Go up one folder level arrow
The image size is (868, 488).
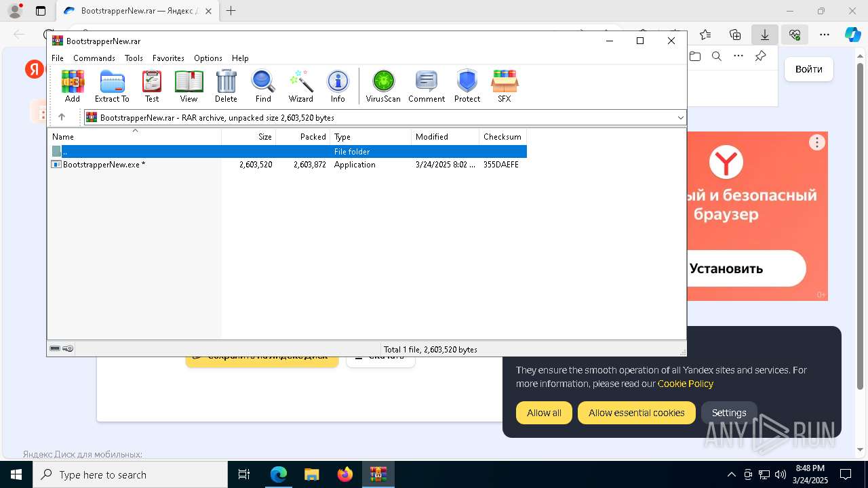pyautogui.click(x=62, y=117)
